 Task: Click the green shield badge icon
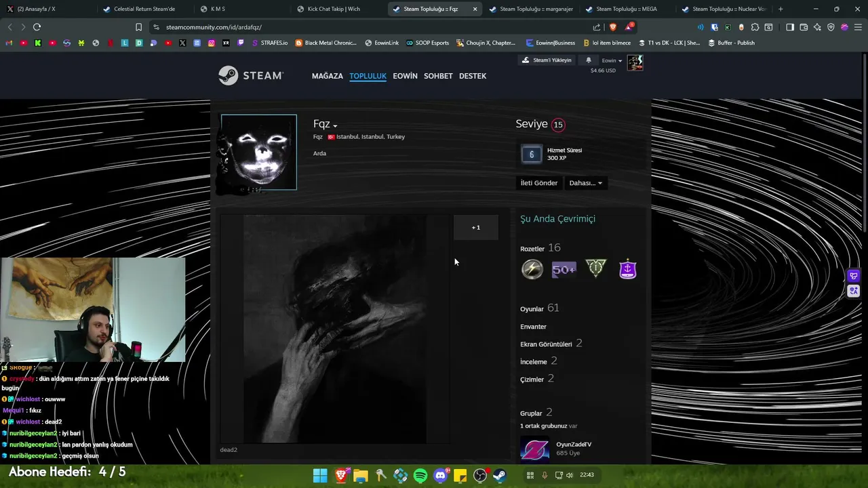(595, 269)
